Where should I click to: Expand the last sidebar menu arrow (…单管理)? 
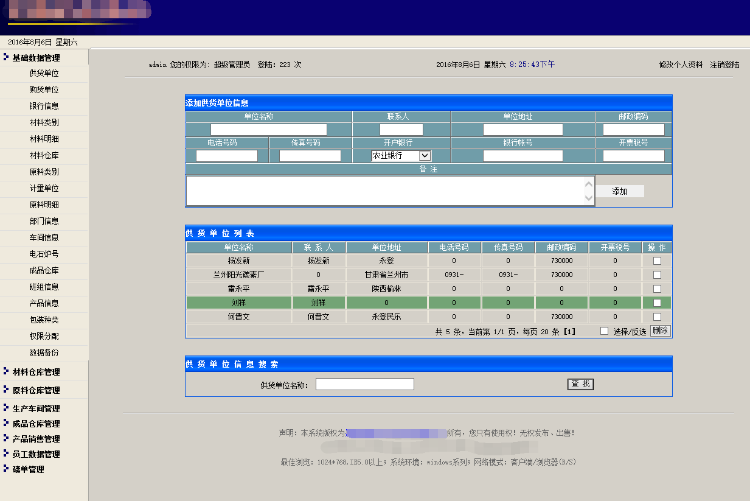point(6,468)
